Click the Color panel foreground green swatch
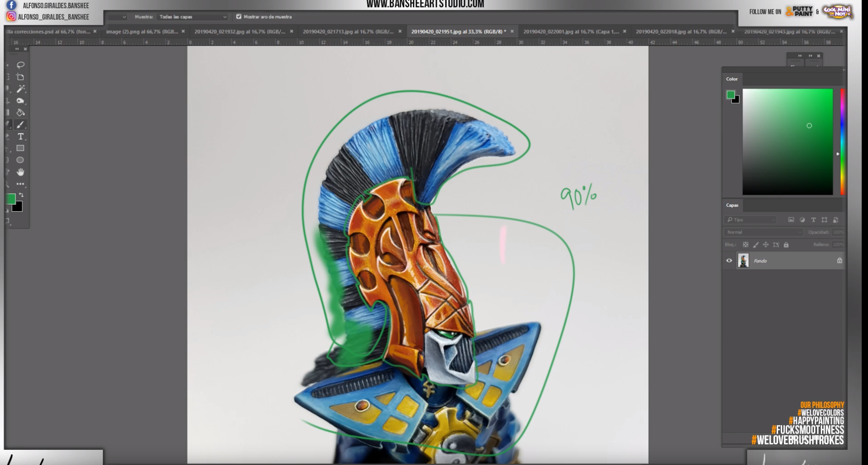The height and width of the screenshot is (465, 868). tap(730, 94)
